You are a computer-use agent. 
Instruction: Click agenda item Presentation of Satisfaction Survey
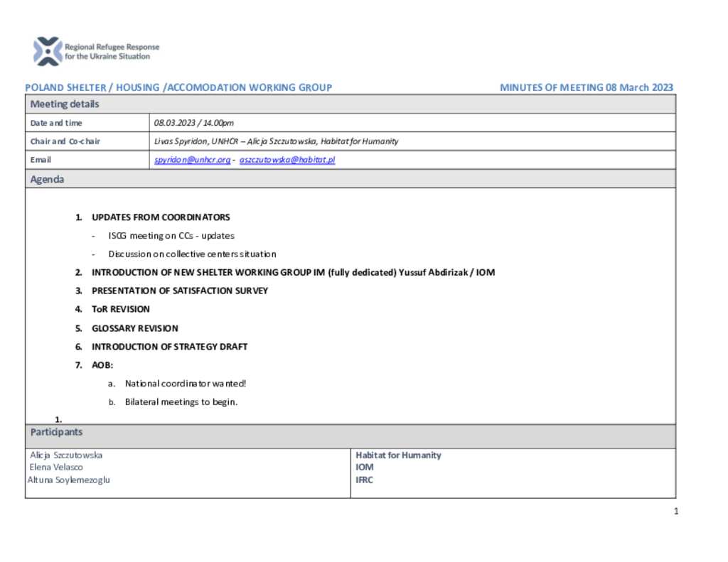click(180, 291)
